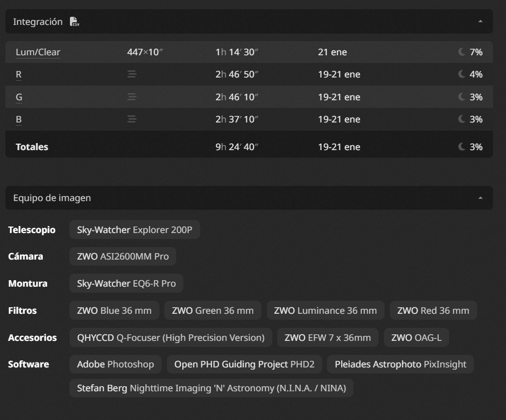Click moon phase icon in G row
The width and height of the screenshot is (506, 420).
(x=462, y=97)
